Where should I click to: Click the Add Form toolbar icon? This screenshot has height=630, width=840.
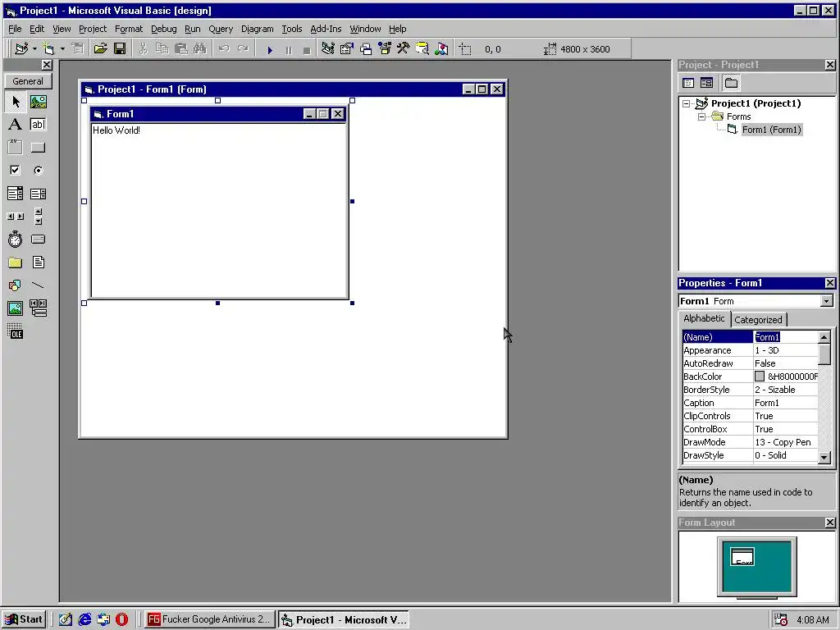pos(48,48)
